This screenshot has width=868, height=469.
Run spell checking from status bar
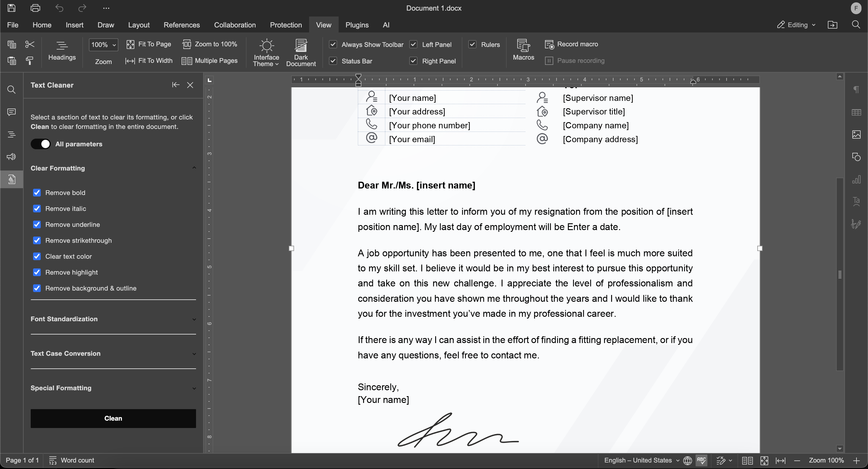pyautogui.click(x=701, y=460)
